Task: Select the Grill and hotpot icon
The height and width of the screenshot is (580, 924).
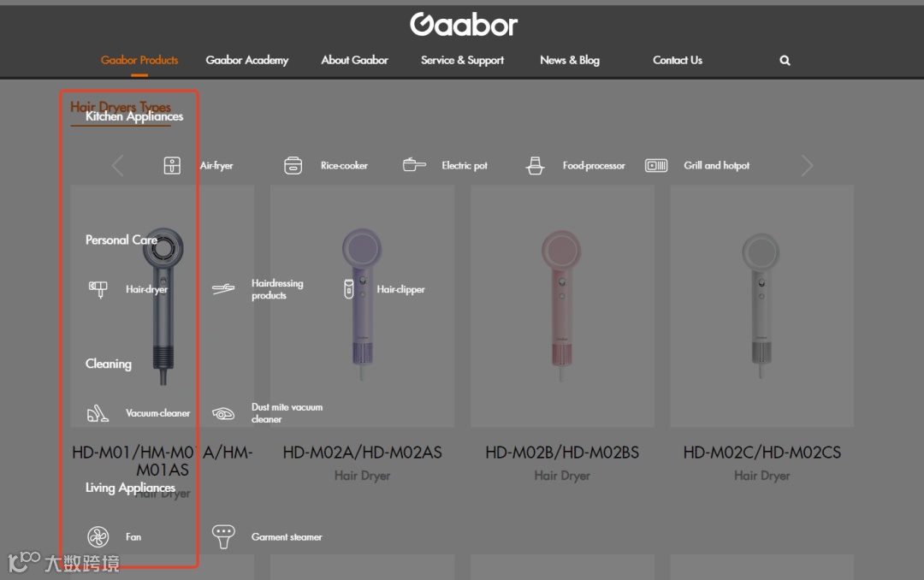Action: click(656, 166)
